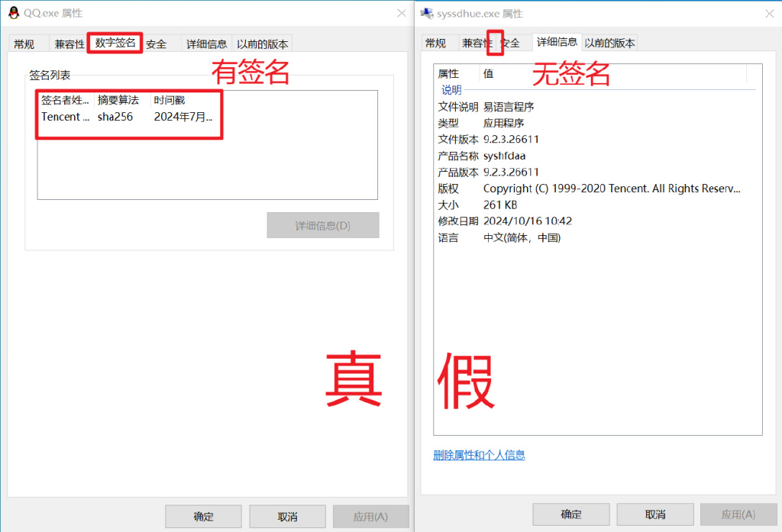Select the 类型 应用程序 row

(x=597, y=123)
